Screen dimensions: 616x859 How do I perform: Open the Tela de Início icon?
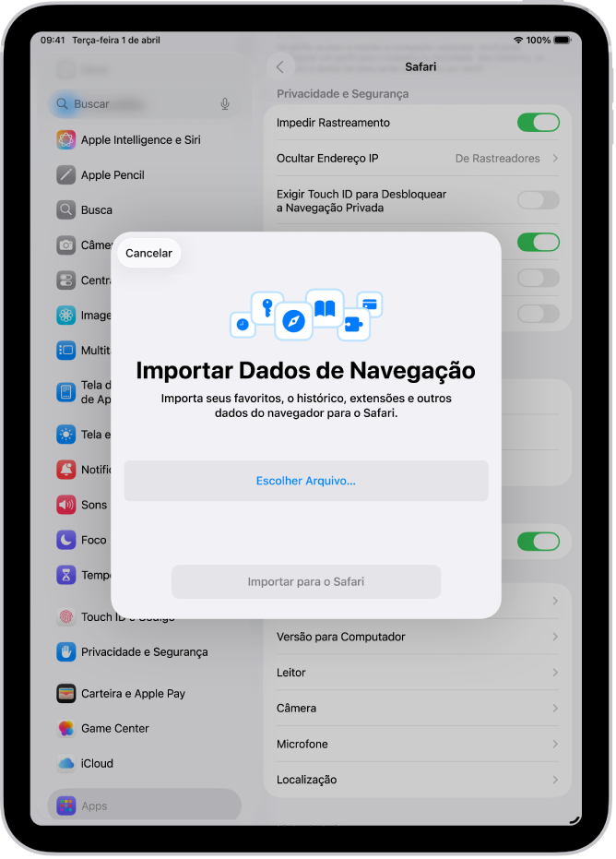click(x=65, y=392)
